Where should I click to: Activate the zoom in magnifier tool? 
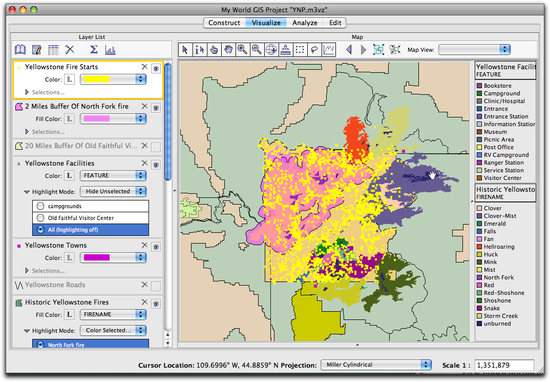tap(242, 50)
